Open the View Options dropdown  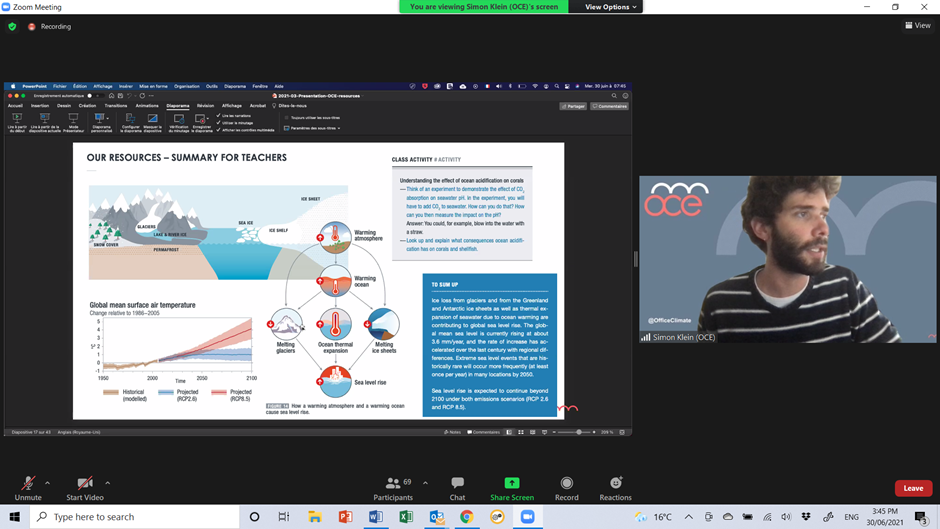(610, 7)
